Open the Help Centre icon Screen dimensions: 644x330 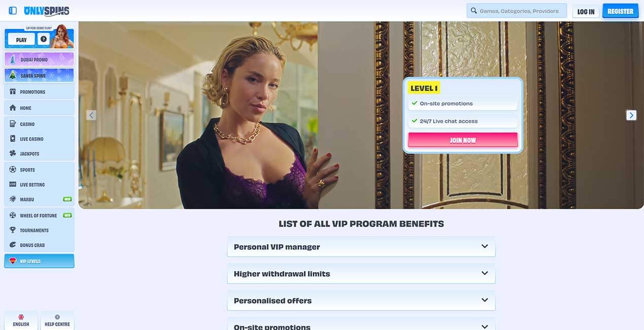[57, 317]
